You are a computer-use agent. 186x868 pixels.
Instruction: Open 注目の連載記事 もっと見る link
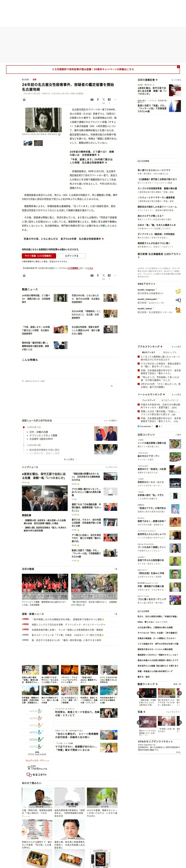176,80
